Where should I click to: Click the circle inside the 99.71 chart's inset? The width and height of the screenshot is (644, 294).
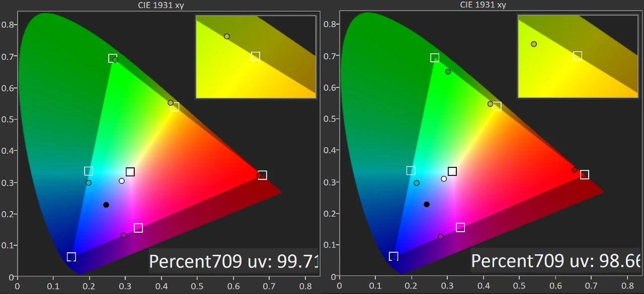click(227, 36)
